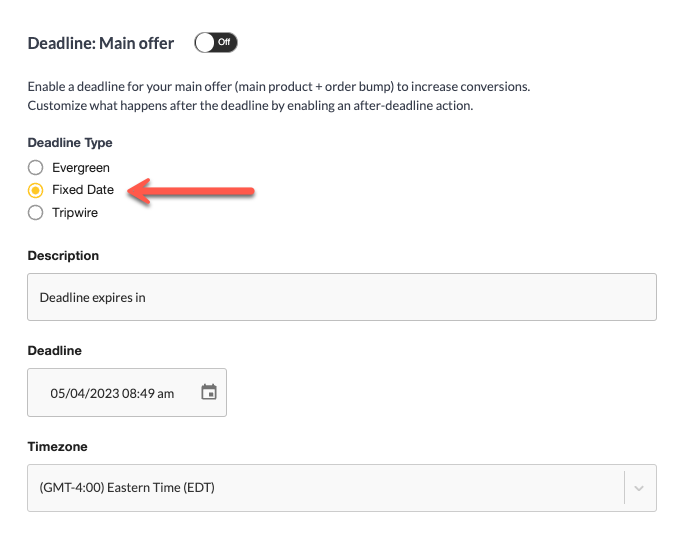Screen dimensions: 677x547
Task: Click the "Deadline: Main offer" heading
Action: tap(101, 43)
